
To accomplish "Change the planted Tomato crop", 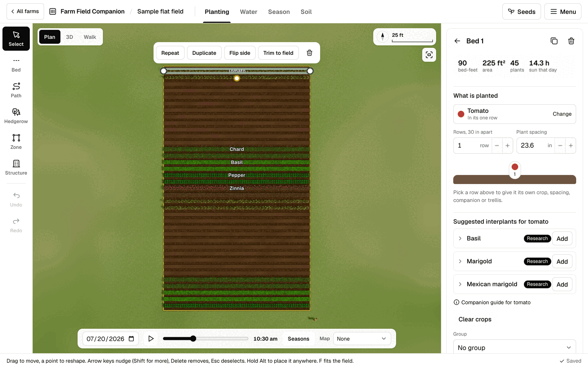I will point(562,114).
